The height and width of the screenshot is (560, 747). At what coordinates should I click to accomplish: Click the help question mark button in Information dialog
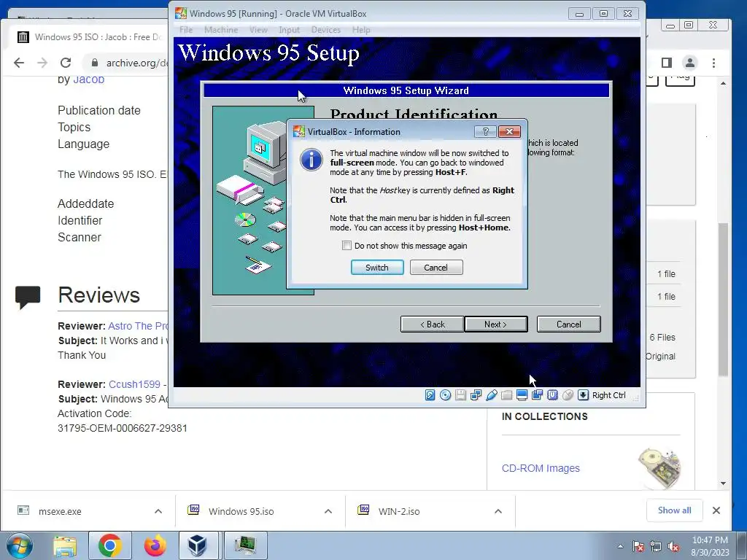(x=485, y=132)
